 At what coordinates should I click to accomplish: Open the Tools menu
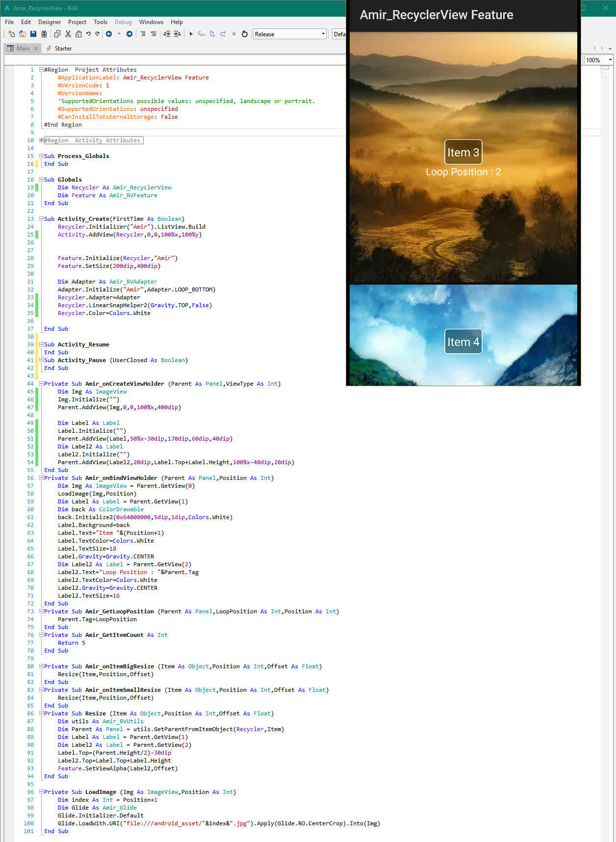101,22
